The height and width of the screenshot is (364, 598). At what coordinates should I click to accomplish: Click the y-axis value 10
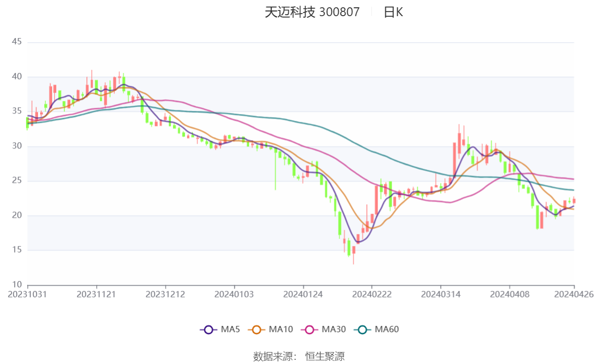tap(17, 285)
